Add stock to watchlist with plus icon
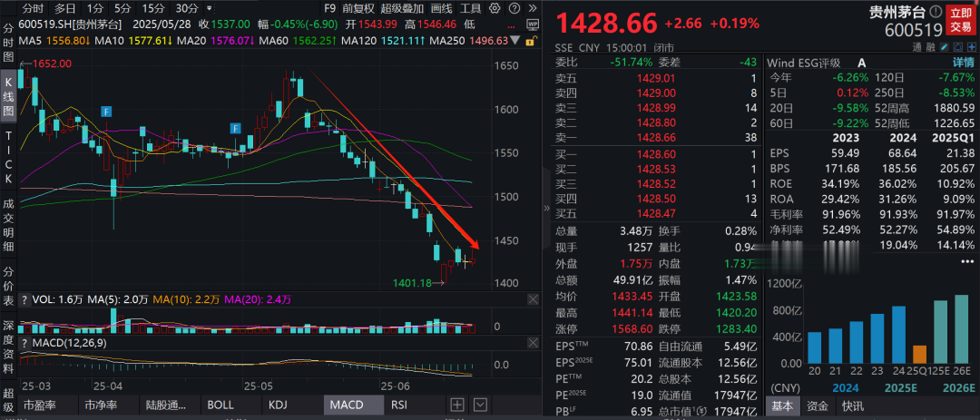This screenshot has width=980, height=420. [971, 47]
